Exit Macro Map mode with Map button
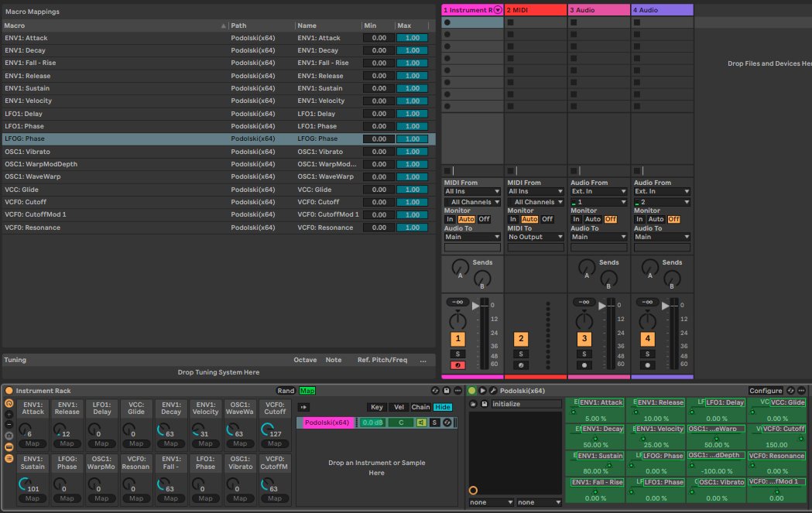Viewport: 812px width, 513px height. coord(307,391)
